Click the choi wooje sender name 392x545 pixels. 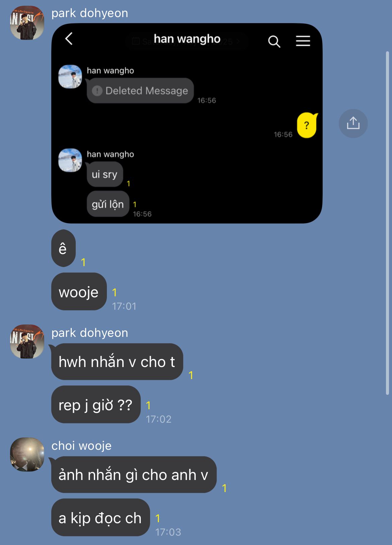tap(81, 446)
